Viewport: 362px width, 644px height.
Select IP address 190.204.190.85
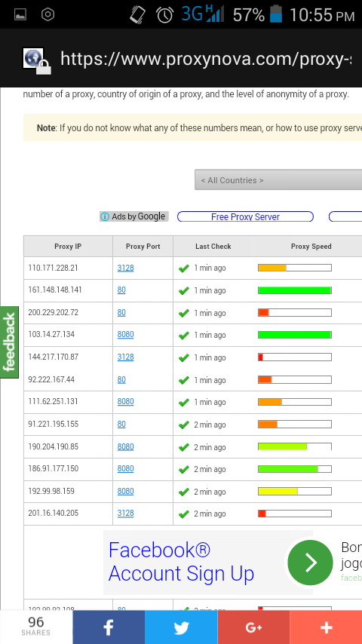53,446
